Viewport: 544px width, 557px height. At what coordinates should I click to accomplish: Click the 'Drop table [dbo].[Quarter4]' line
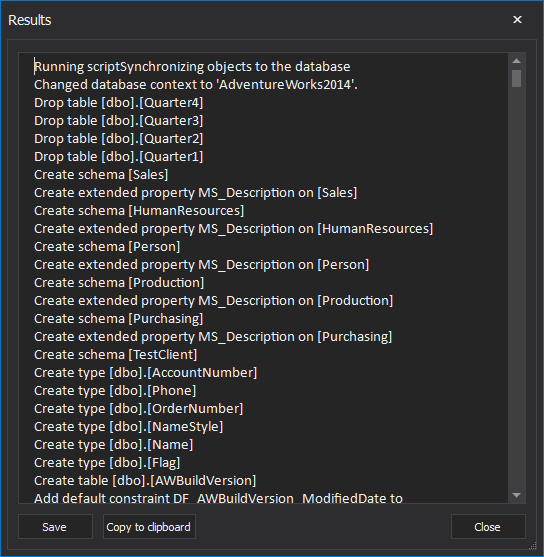pyautogui.click(x=119, y=103)
